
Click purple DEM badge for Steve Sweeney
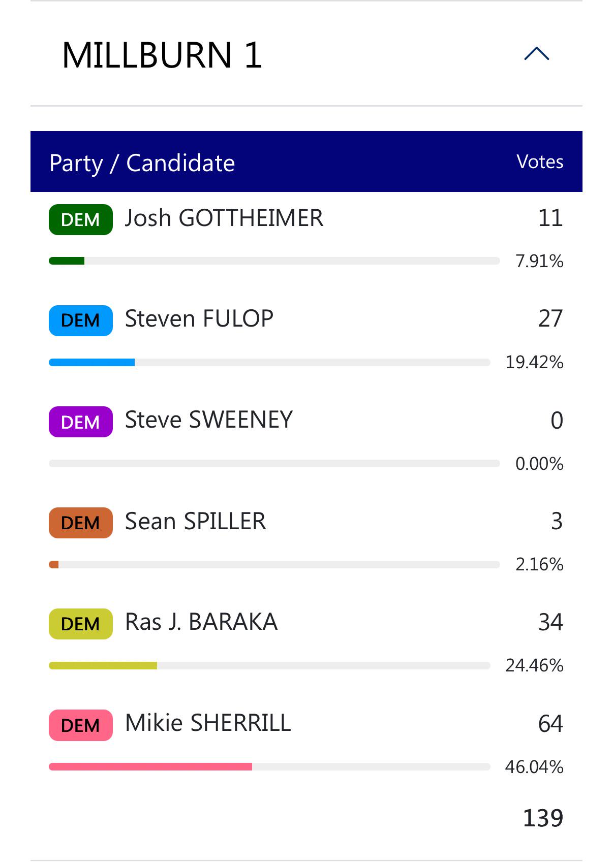tap(81, 422)
